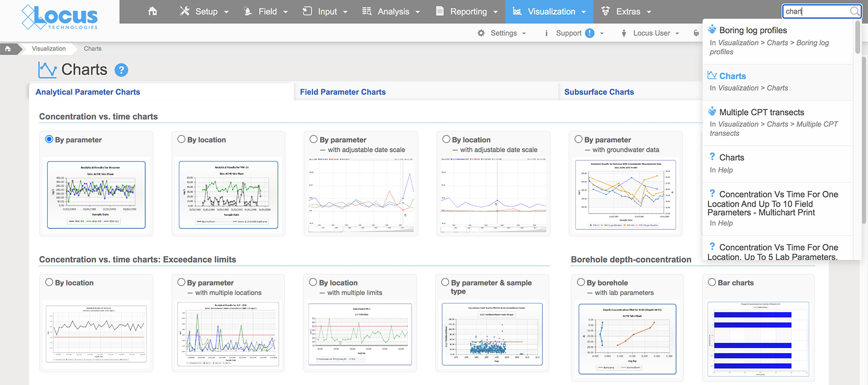
Task: Click the Input icon in the navbar
Action: coord(307,11)
